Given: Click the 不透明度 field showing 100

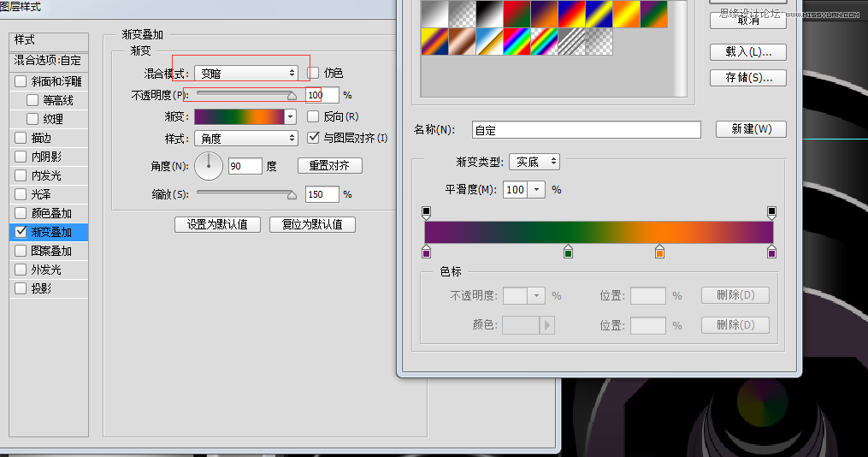Looking at the screenshot, I should 322,95.
